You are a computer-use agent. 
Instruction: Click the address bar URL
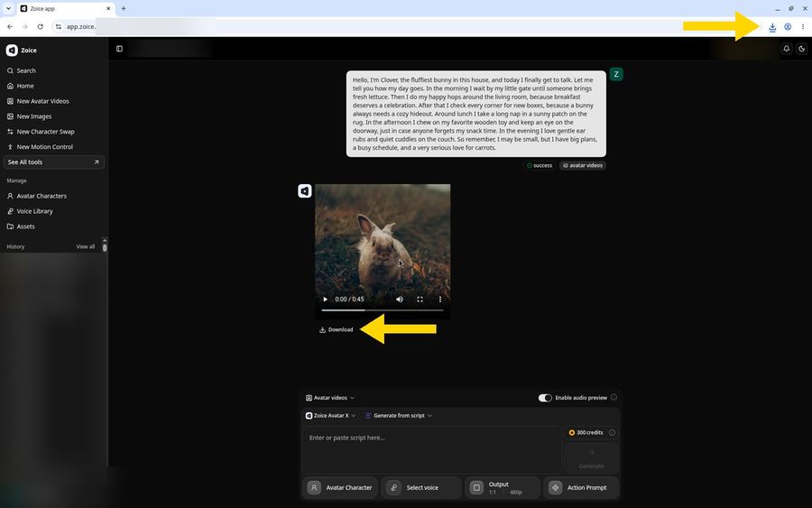click(81, 26)
